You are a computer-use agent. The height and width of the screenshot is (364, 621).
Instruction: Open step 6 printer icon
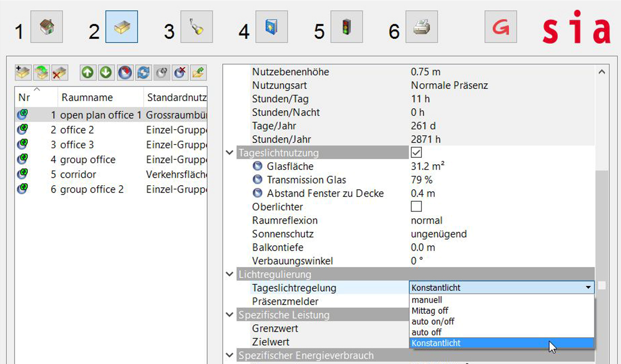(x=422, y=27)
